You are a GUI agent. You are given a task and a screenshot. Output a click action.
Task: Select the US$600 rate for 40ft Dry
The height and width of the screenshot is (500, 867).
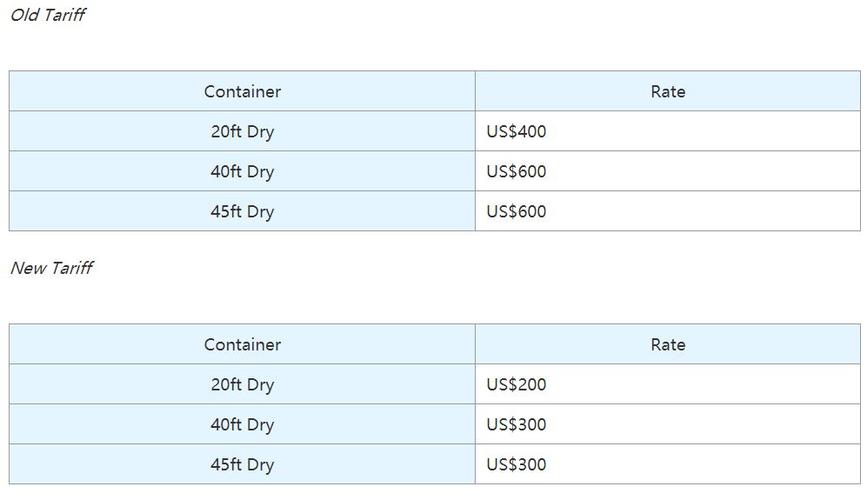tap(667, 171)
